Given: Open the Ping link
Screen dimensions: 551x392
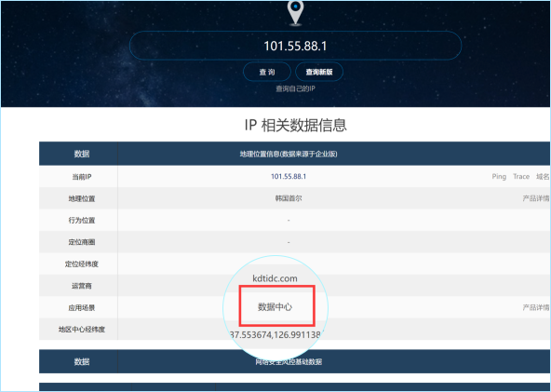Looking at the screenshot, I should 499,177.
